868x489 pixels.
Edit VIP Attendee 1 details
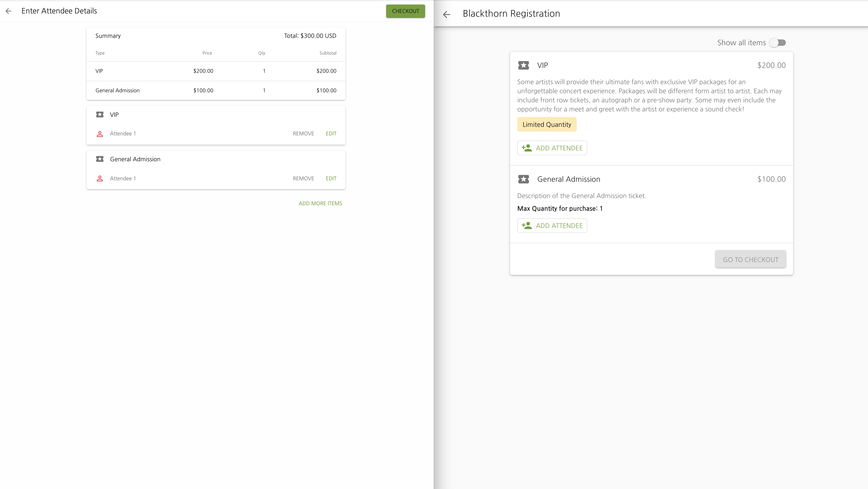pos(331,134)
